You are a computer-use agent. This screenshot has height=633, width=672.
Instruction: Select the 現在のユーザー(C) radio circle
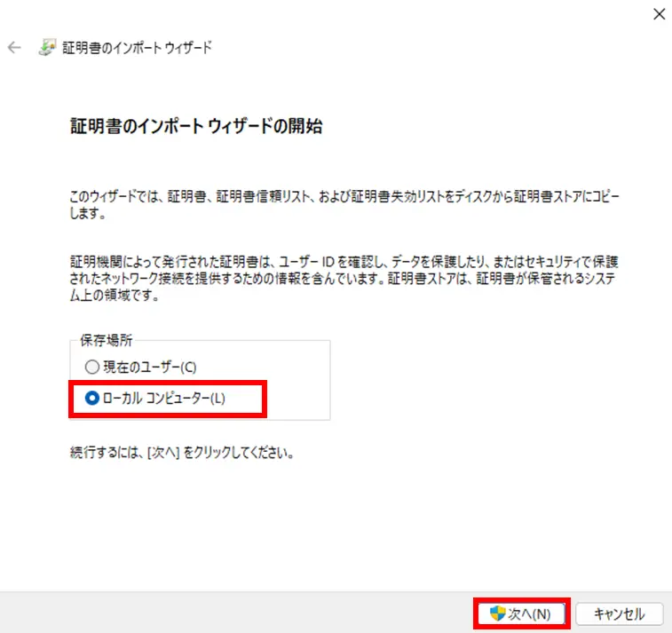[91, 367]
